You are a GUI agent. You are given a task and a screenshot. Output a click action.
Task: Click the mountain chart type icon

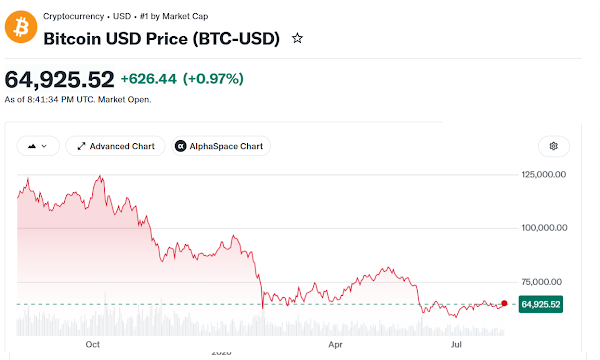[32, 146]
